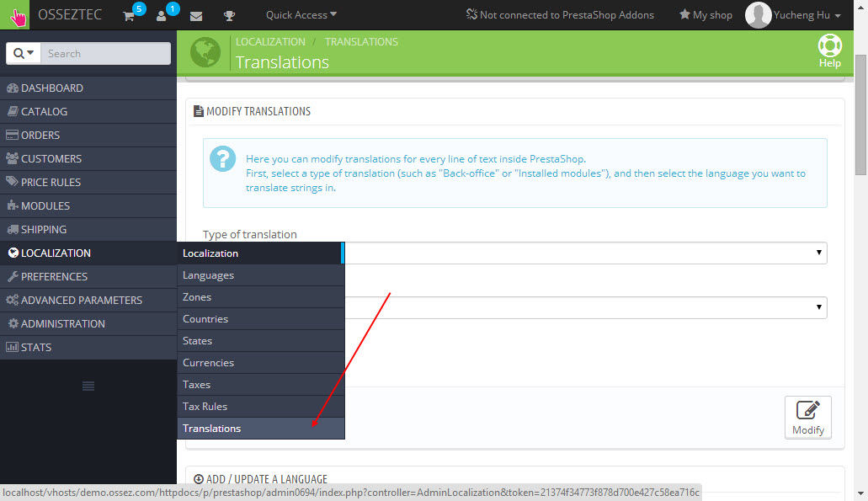Screen dimensions: 868x501
Task: Click the Not connected to PrestaShop Addons link
Action: tap(560, 15)
